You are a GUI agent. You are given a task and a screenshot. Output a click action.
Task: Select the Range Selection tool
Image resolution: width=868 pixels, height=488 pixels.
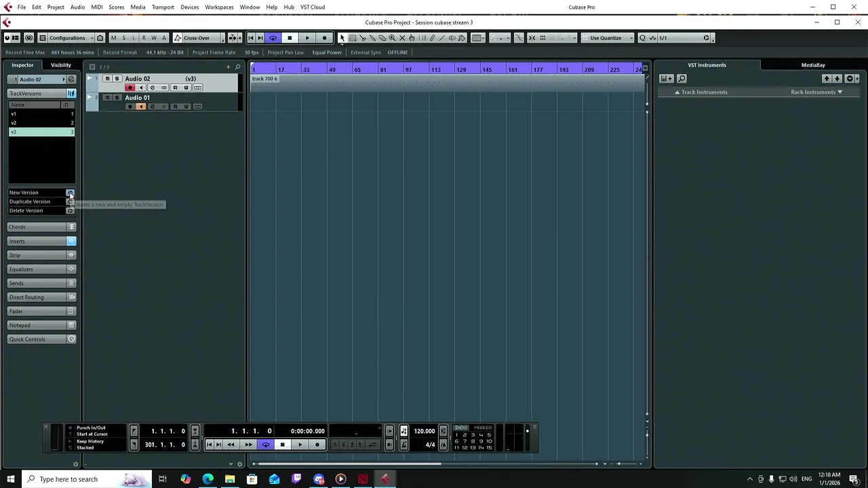click(x=353, y=38)
